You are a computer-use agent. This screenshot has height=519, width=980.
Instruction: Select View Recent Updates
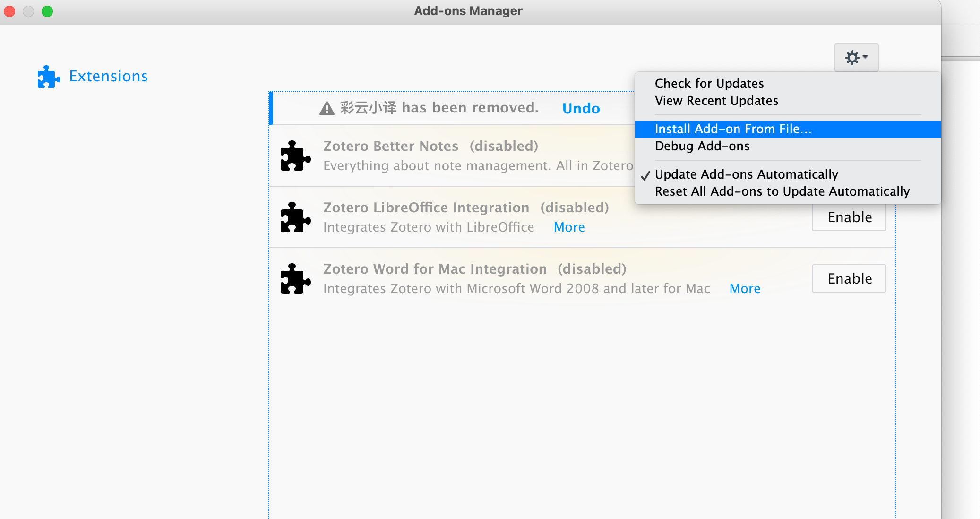716,101
